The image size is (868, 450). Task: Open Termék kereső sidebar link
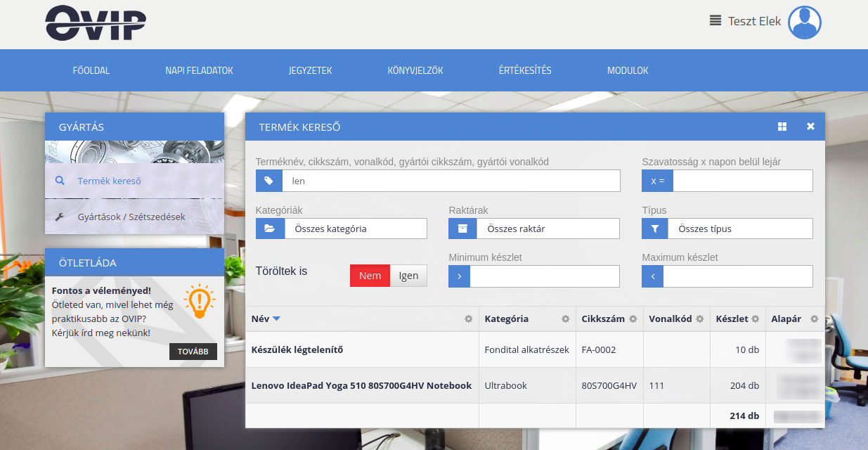[109, 181]
